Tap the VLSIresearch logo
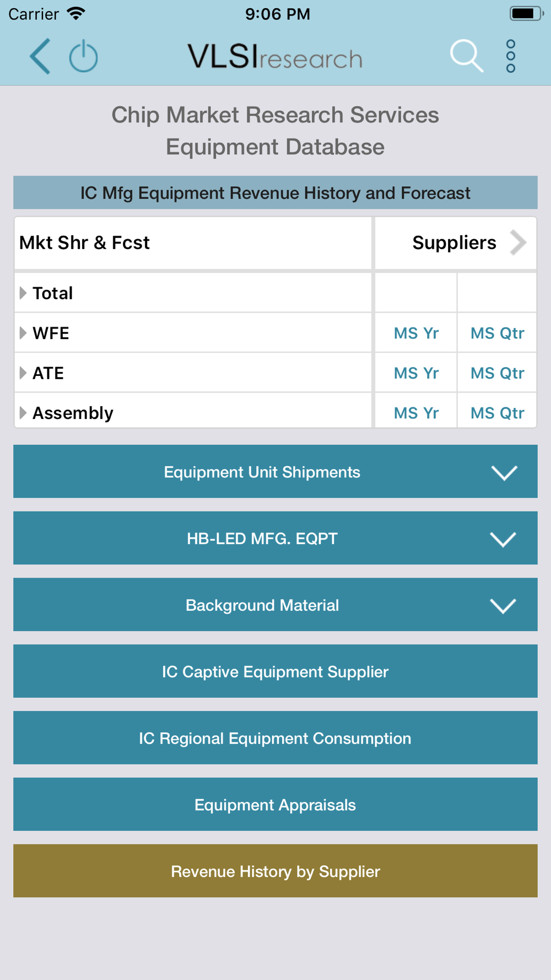 275,57
